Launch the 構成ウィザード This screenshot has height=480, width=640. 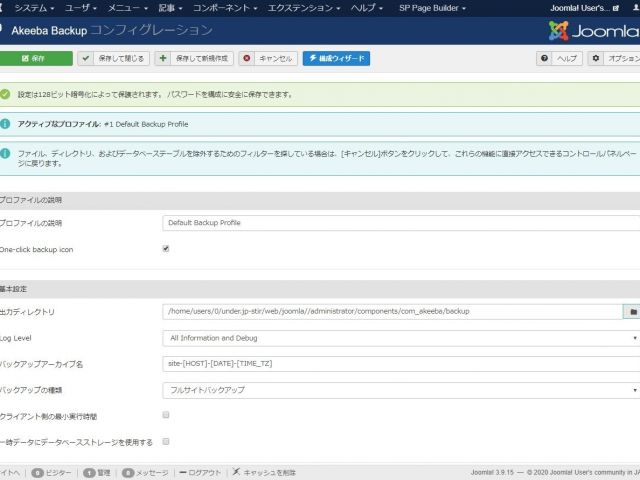tap(336, 58)
